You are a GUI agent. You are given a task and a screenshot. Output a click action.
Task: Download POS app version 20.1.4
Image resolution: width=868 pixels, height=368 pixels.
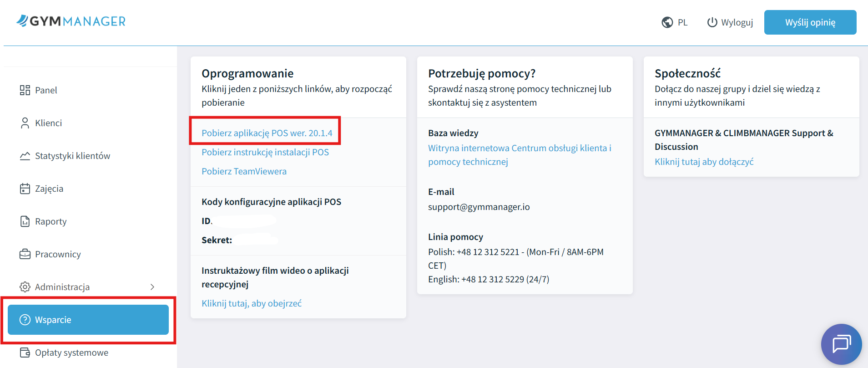coord(267,133)
